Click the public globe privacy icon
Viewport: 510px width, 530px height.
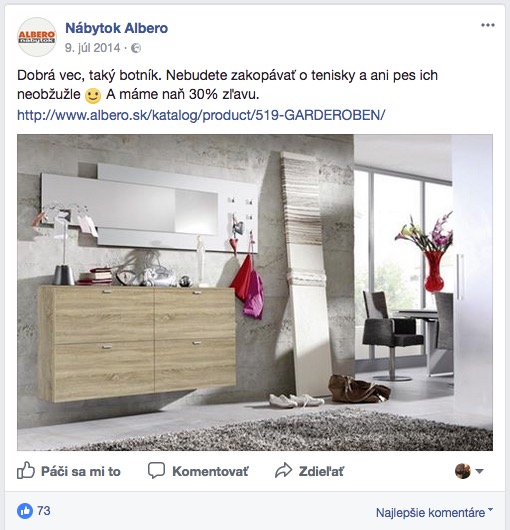pos(136,48)
